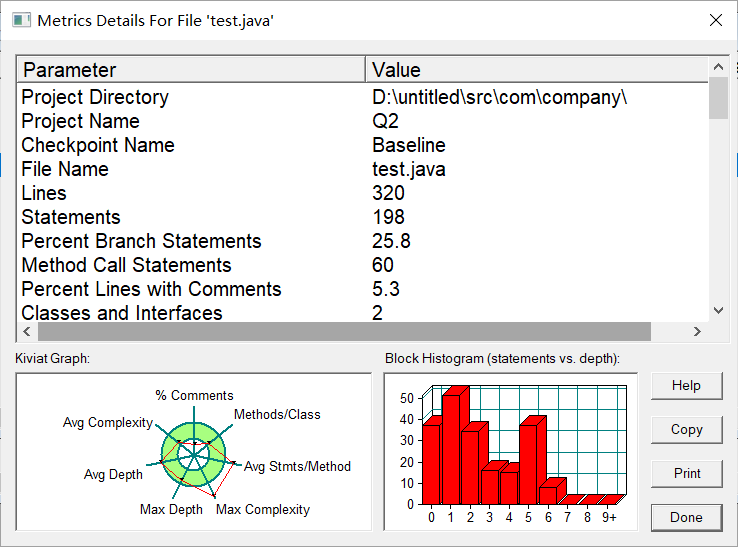
Task: Click the histogram bar for depth 4
Action: click(x=509, y=488)
